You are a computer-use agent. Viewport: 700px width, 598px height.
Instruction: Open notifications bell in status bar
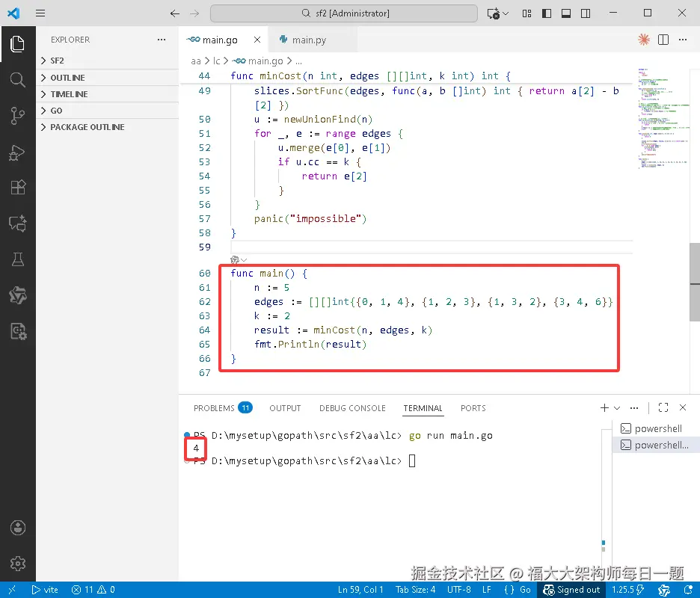[x=688, y=590]
